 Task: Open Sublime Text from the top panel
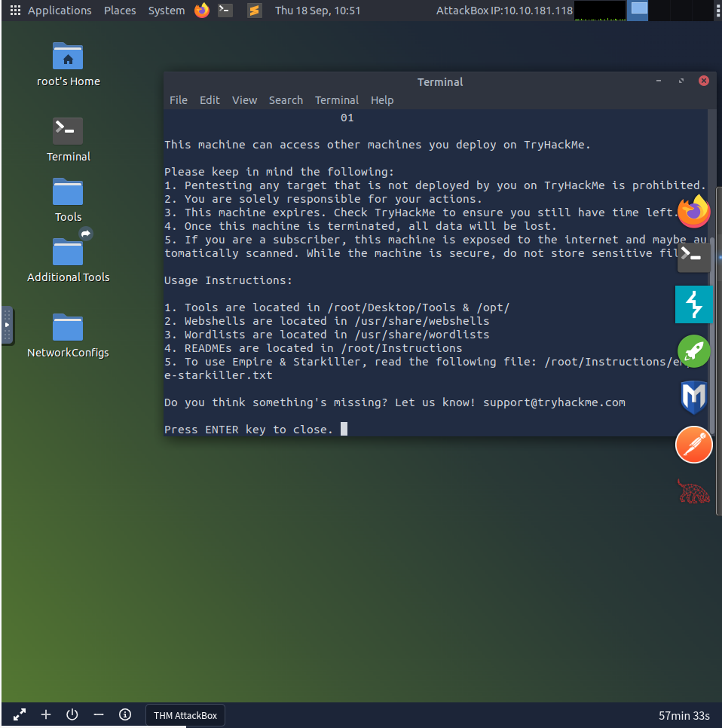[x=254, y=11]
